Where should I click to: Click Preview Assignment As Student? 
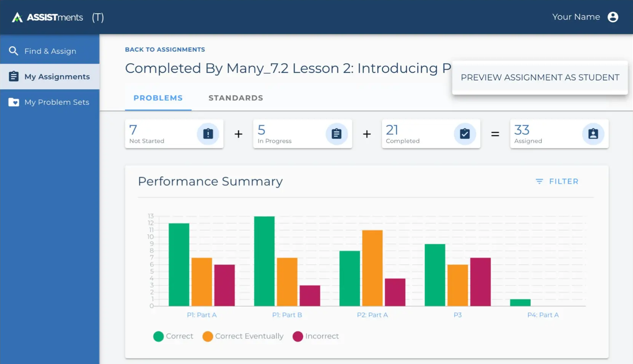coord(540,77)
